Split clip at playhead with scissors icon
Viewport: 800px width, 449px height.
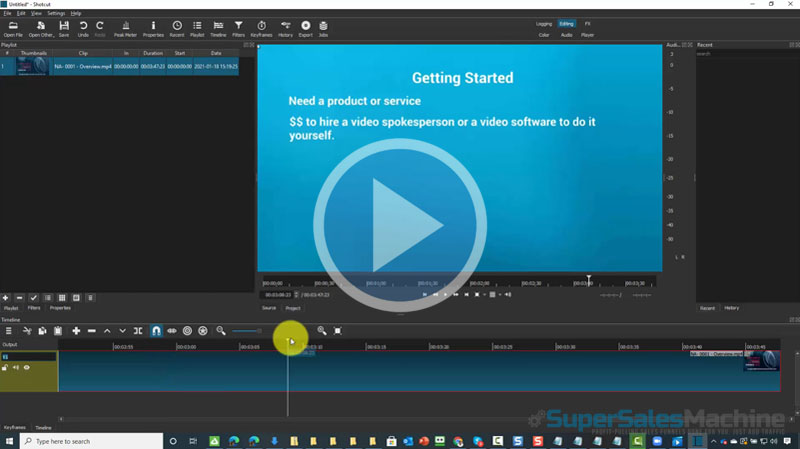point(27,331)
